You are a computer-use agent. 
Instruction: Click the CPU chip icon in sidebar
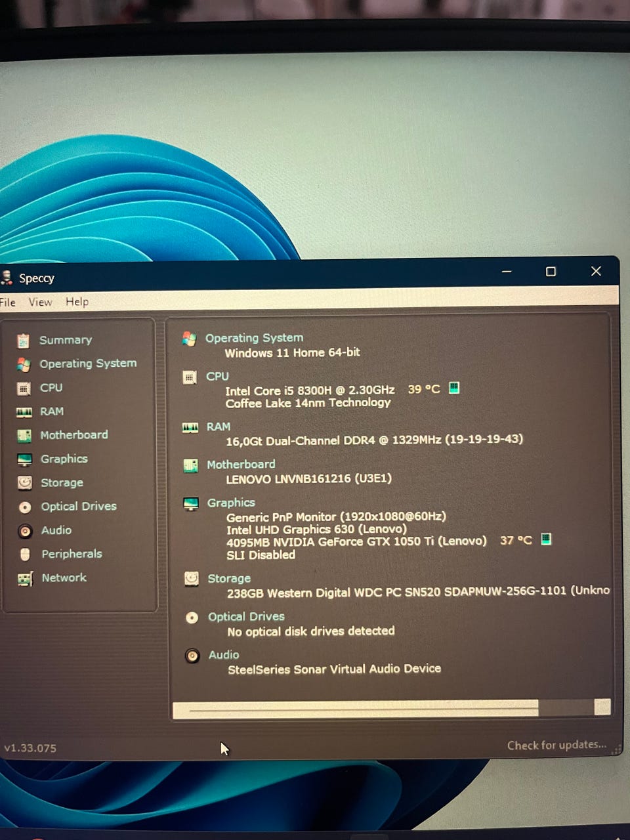point(24,388)
